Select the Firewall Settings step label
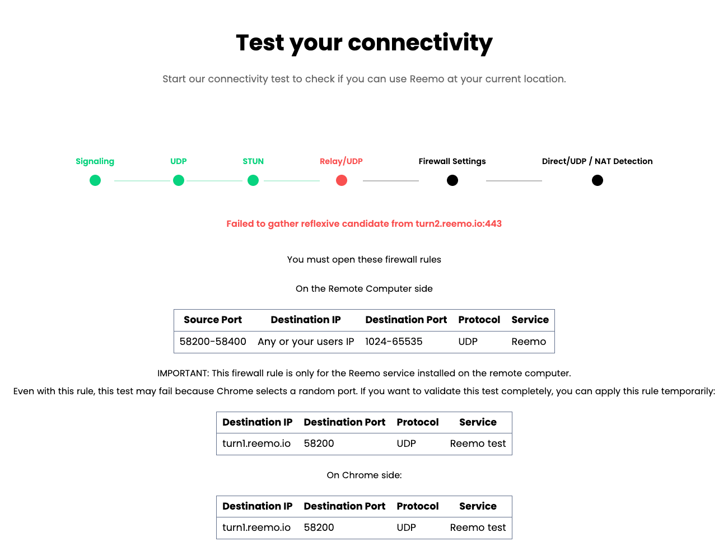Viewport: 728px width, 560px height. point(452,161)
